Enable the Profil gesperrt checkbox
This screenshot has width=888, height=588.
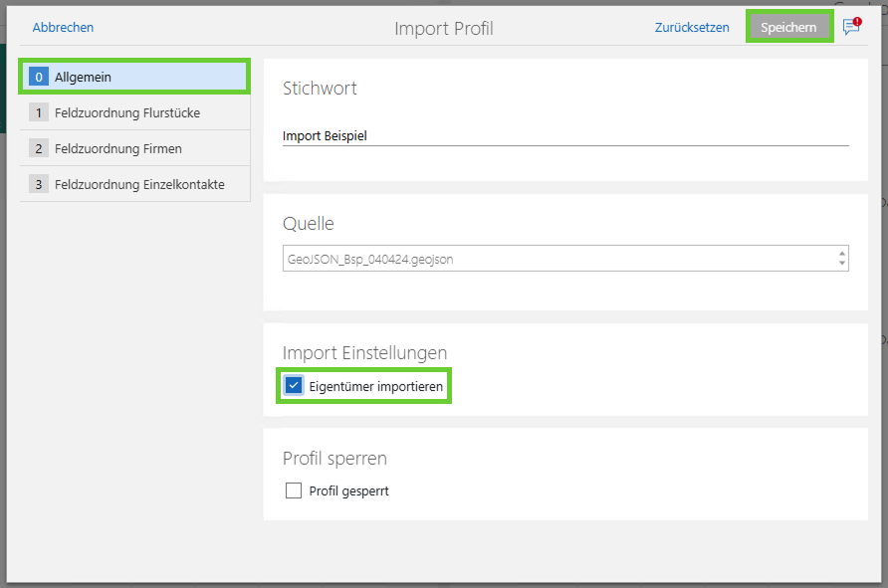point(293,490)
